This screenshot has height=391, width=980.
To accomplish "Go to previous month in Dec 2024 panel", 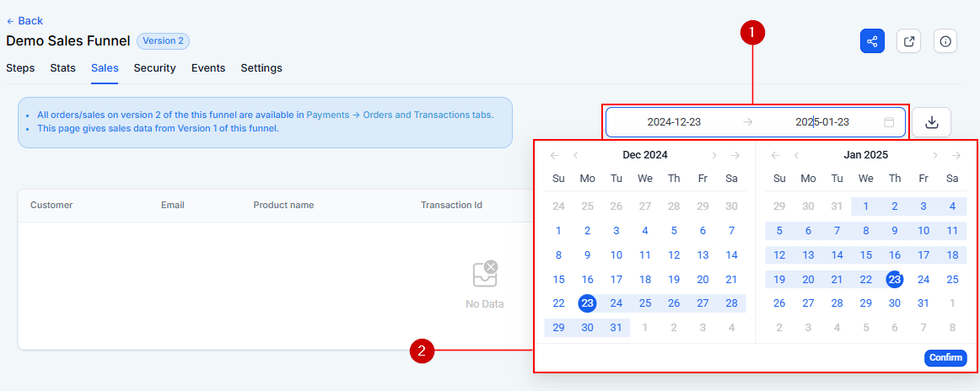I will pos(576,156).
